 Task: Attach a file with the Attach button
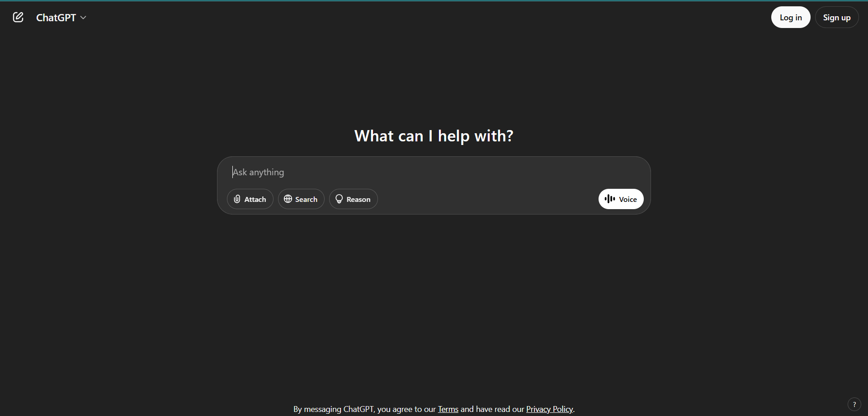tap(250, 199)
